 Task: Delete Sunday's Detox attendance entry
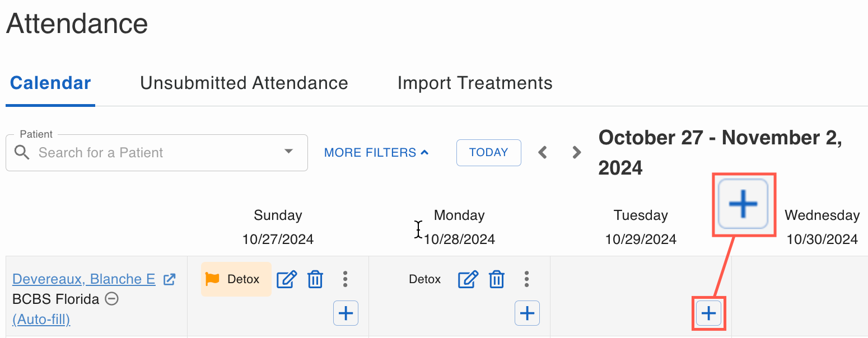[315, 279]
